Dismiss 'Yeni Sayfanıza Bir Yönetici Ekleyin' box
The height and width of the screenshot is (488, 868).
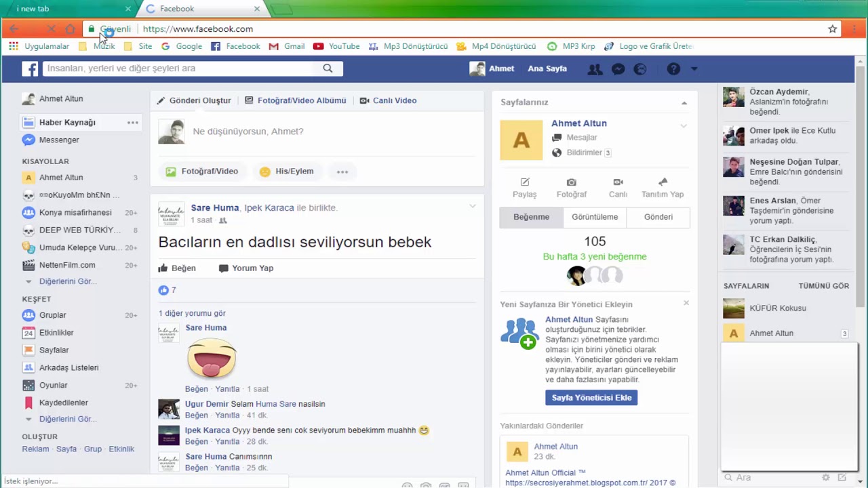(686, 303)
